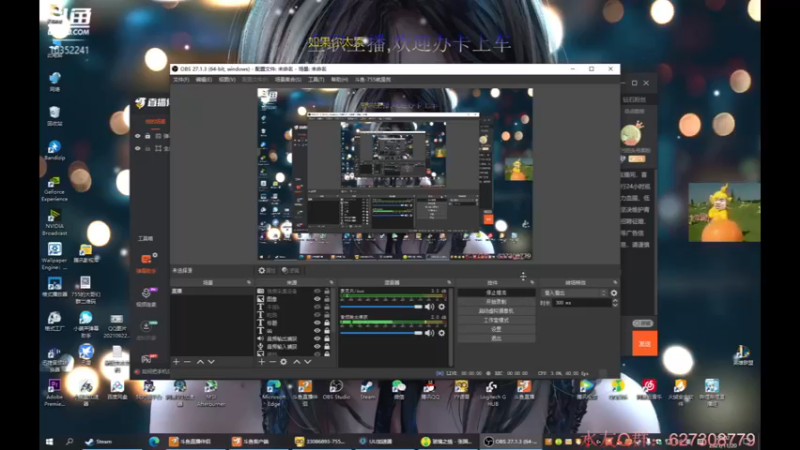Toggle the lock on the 音频输出捕获 source
This screenshot has height=450, width=800.
[x=327, y=339]
